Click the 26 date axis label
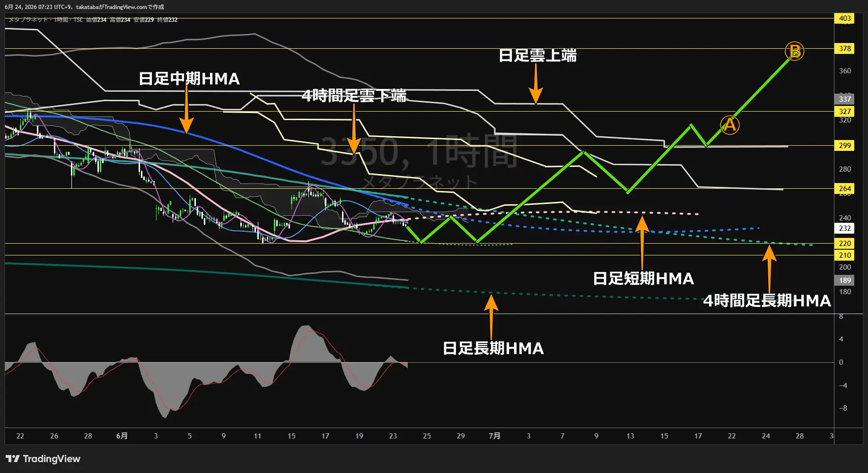 tap(54, 436)
